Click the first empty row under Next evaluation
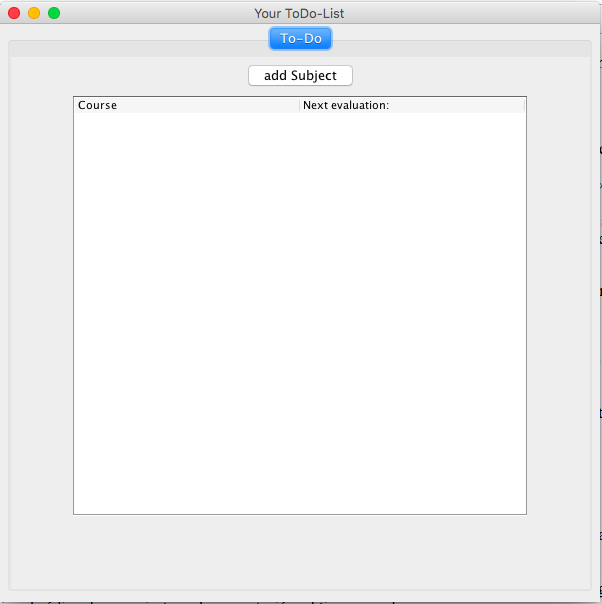 [x=411, y=121]
